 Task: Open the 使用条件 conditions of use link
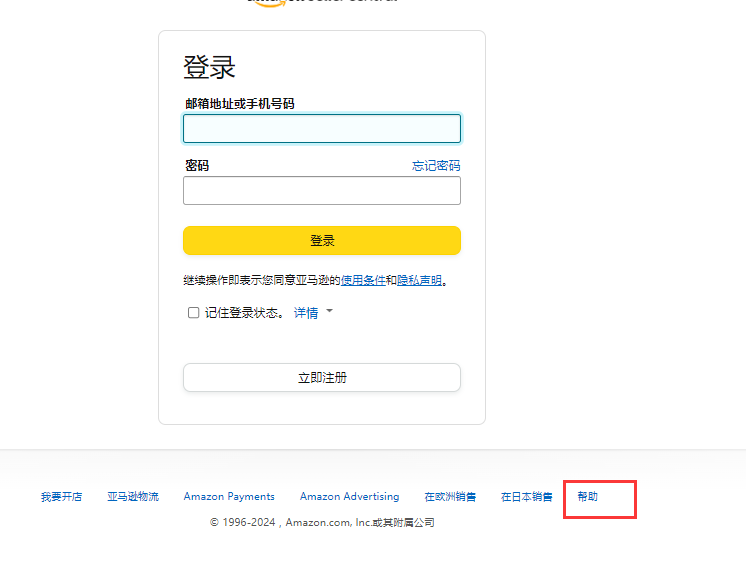pyautogui.click(x=363, y=280)
